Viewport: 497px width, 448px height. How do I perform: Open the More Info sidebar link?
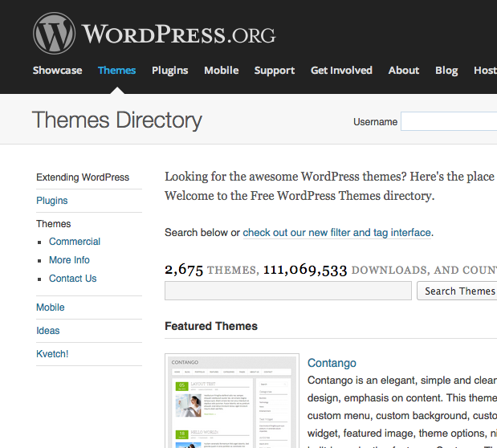point(69,260)
